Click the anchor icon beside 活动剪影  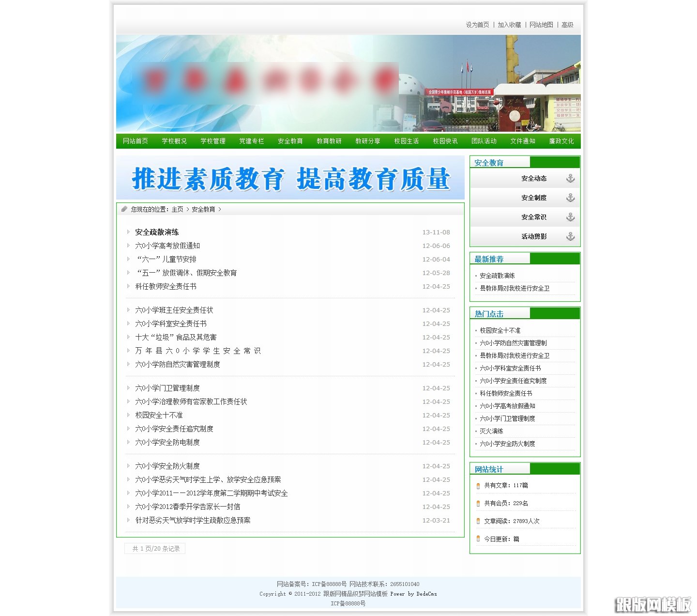pos(571,236)
